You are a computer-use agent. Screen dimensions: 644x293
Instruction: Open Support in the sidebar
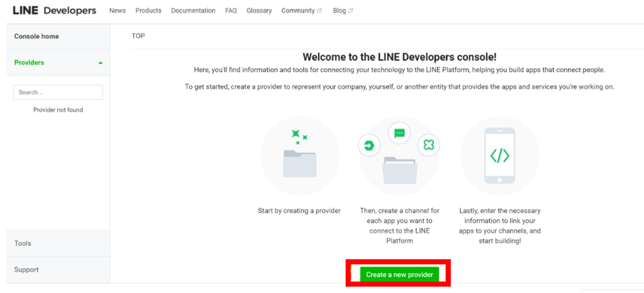[x=58, y=269]
